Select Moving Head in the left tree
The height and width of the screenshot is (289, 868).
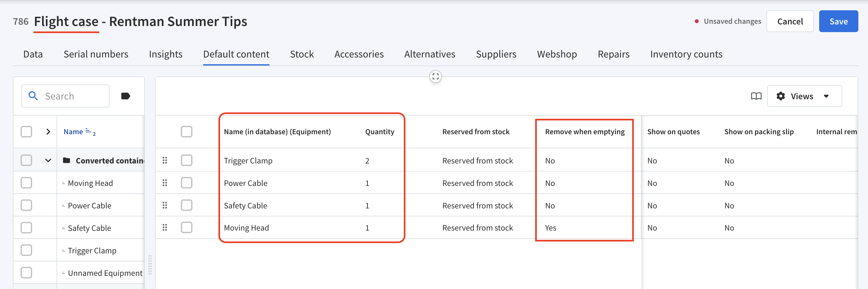[x=90, y=183]
